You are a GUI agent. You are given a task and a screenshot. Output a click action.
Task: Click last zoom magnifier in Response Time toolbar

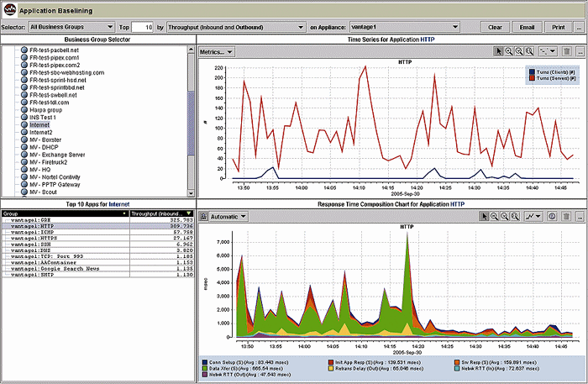point(516,216)
